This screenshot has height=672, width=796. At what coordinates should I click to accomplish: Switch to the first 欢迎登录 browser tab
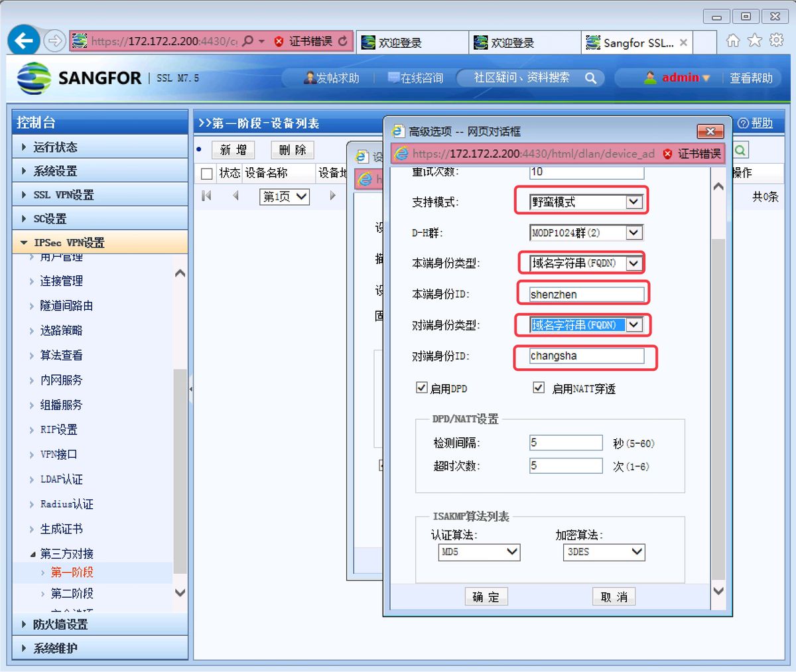tap(412, 42)
